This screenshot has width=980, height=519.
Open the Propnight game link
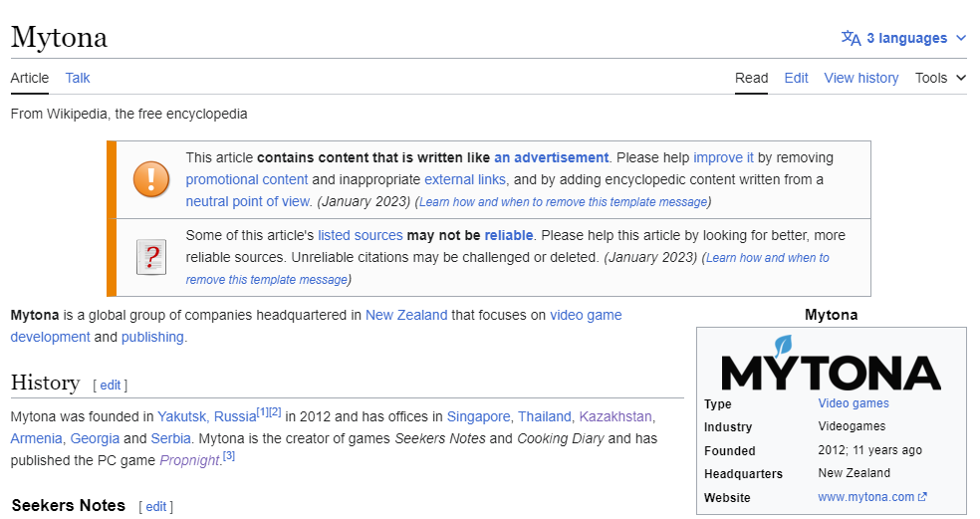[x=189, y=460]
